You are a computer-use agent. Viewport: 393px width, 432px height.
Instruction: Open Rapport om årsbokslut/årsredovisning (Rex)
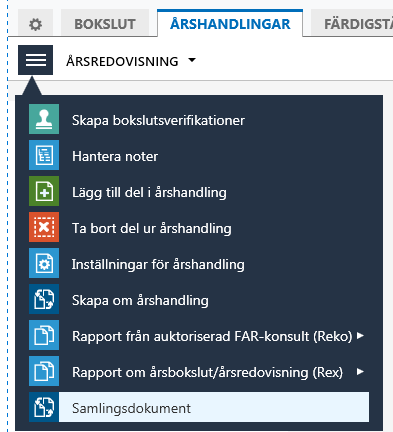(207, 373)
